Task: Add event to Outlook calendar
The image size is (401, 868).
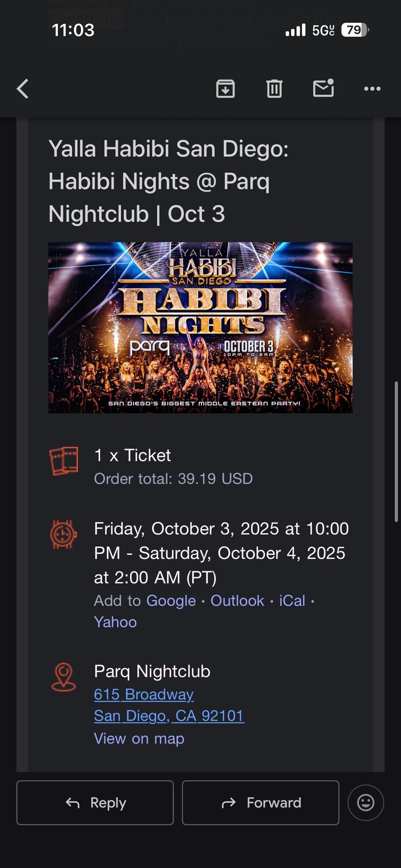Action: click(x=237, y=600)
